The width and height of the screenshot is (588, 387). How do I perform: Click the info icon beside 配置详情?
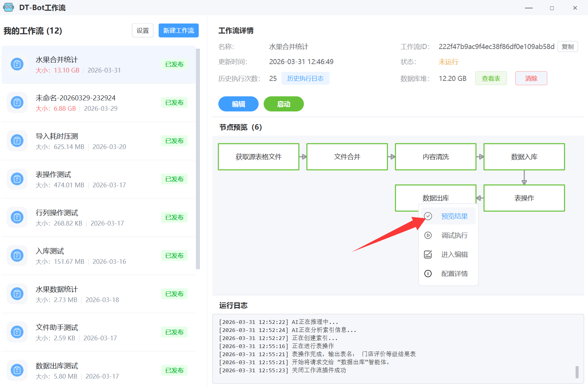(x=428, y=274)
